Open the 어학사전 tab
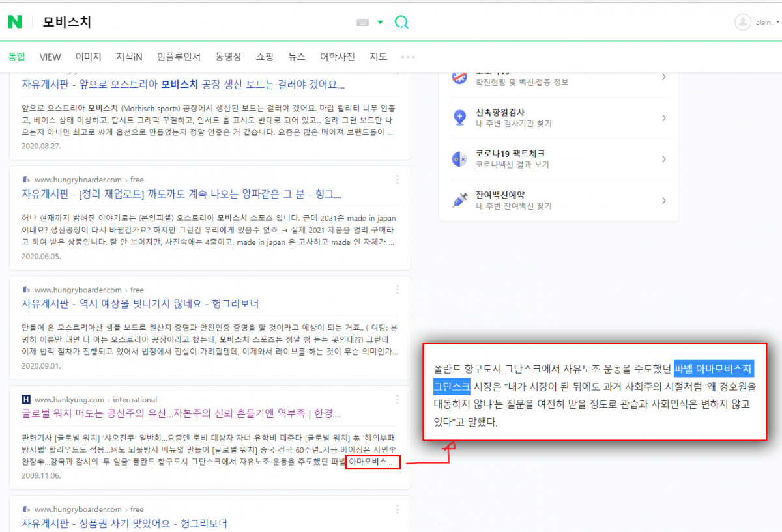 338,57
